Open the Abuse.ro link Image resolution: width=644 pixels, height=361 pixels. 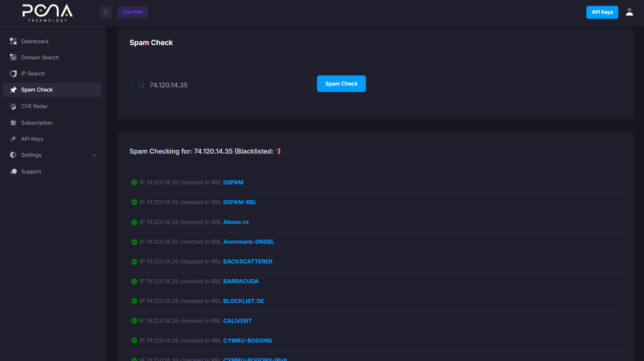236,222
